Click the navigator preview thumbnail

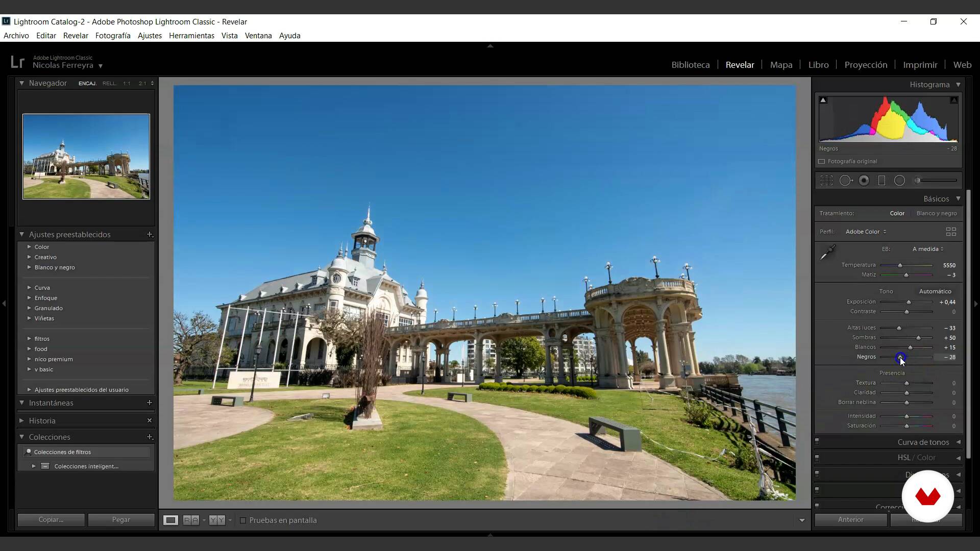(86, 156)
